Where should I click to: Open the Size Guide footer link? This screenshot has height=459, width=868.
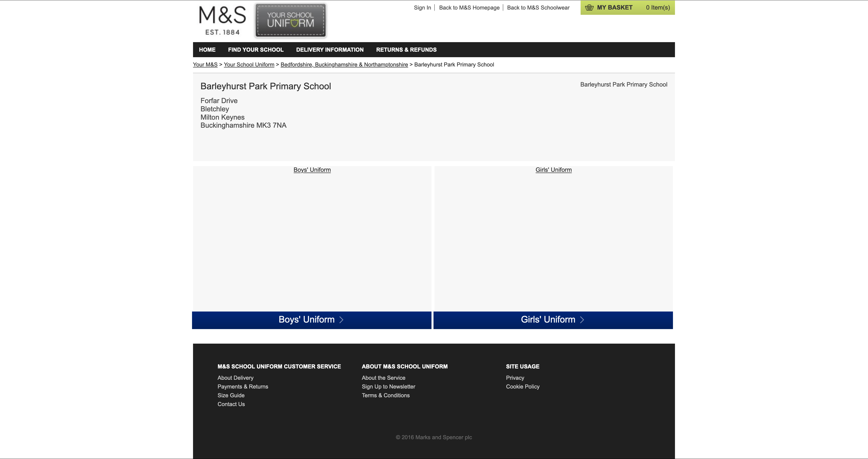pyautogui.click(x=231, y=395)
